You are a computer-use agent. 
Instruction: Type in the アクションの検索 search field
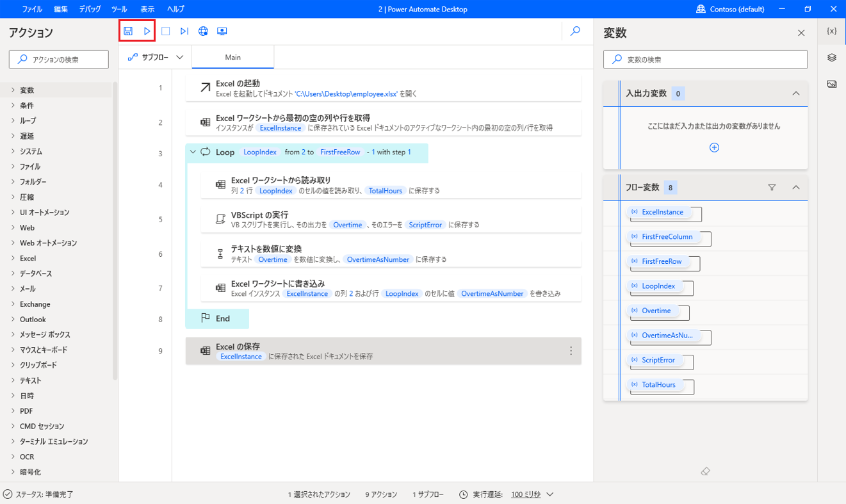(x=58, y=58)
